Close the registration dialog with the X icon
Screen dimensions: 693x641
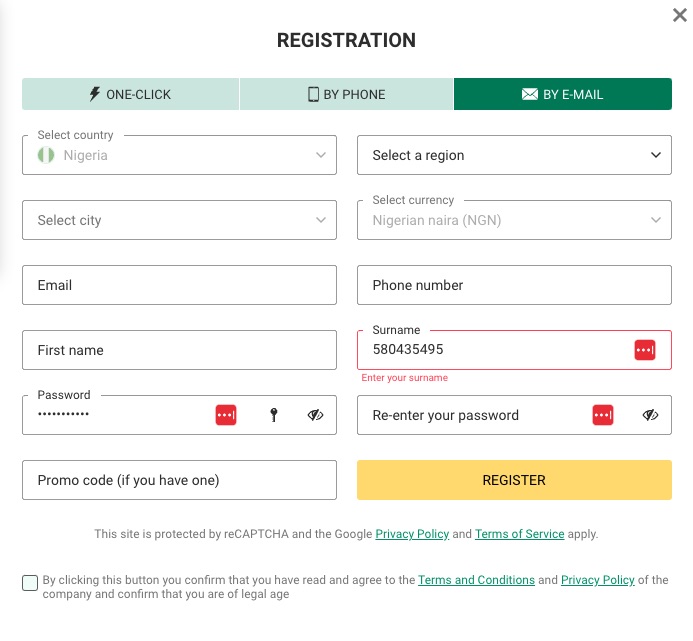pyautogui.click(x=680, y=15)
